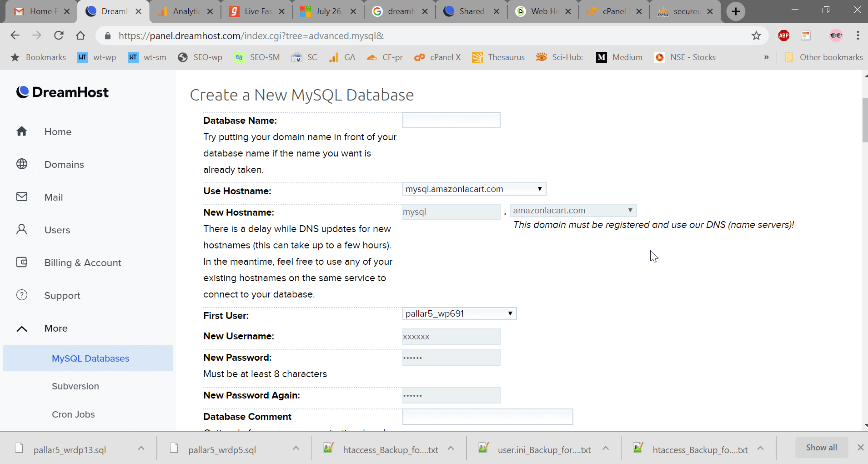The image size is (868, 464).
Task: Collapse the More section in sidebar
Action: [21, 328]
